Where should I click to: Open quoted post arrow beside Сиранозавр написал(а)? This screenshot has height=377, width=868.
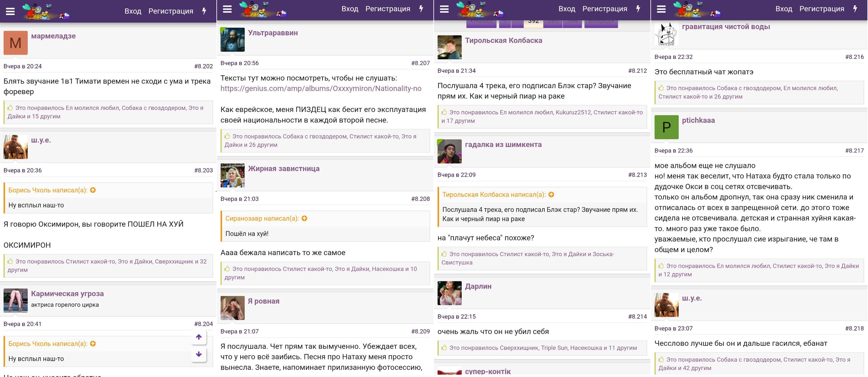(x=305, y=219)
